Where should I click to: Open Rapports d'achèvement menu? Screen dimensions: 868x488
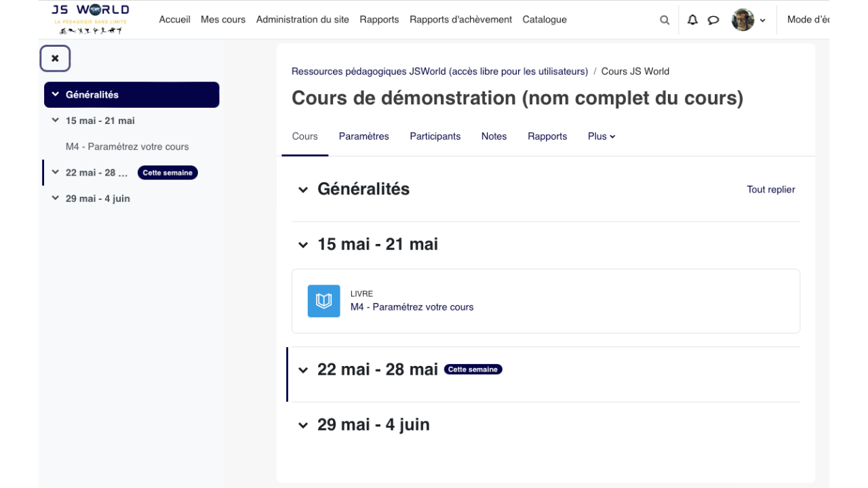point(460,20)
